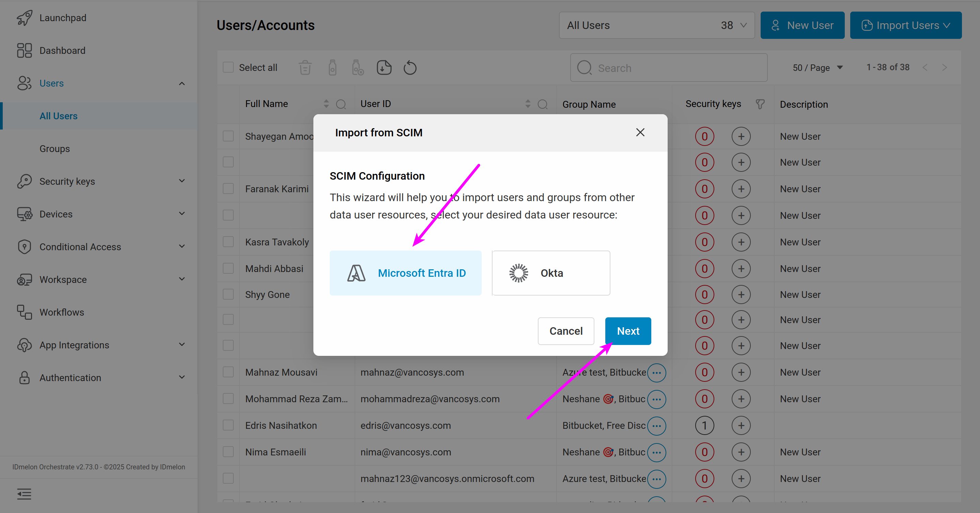Select All Users in the sidebar
The width and height of the screenshot is (980, 513).
tap(58, 116)
